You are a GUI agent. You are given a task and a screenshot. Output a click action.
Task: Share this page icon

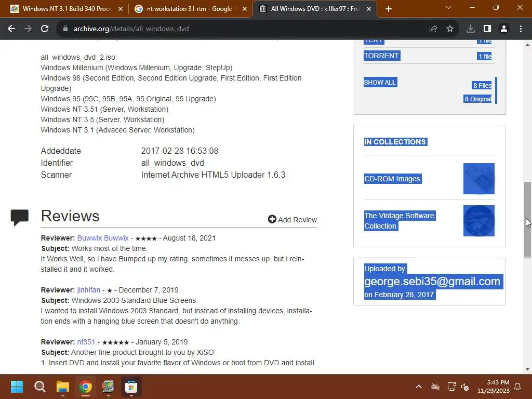433,29
